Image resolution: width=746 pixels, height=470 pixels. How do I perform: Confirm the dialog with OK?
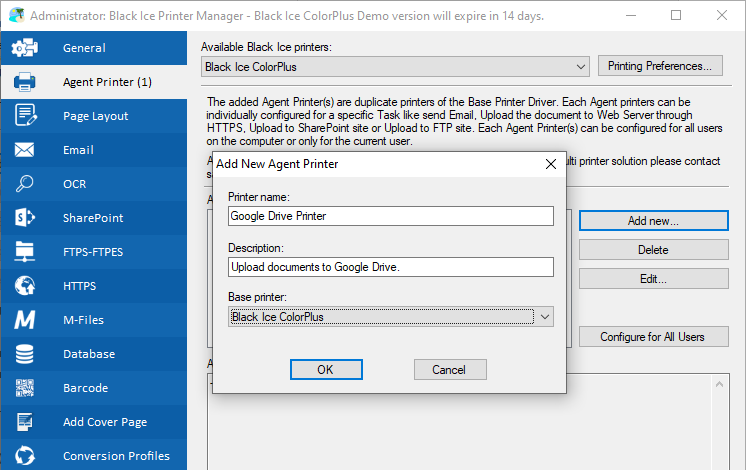(x=325, y=369)
